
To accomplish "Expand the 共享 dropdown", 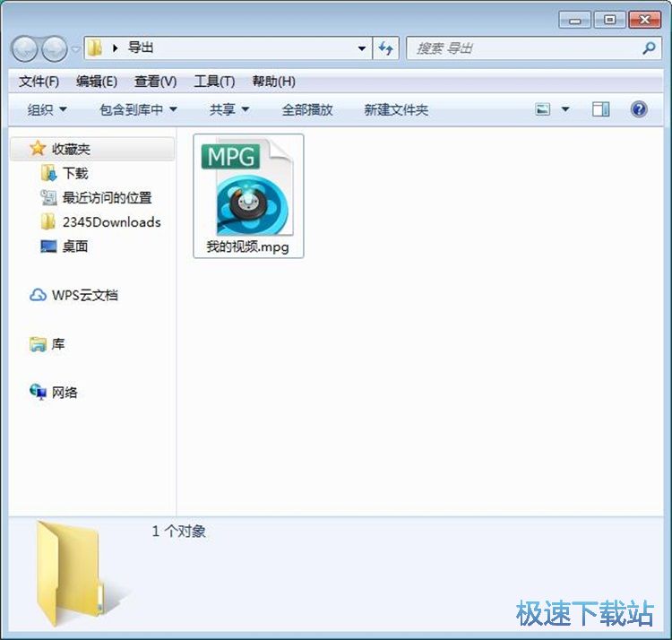I will pos(229,109).
